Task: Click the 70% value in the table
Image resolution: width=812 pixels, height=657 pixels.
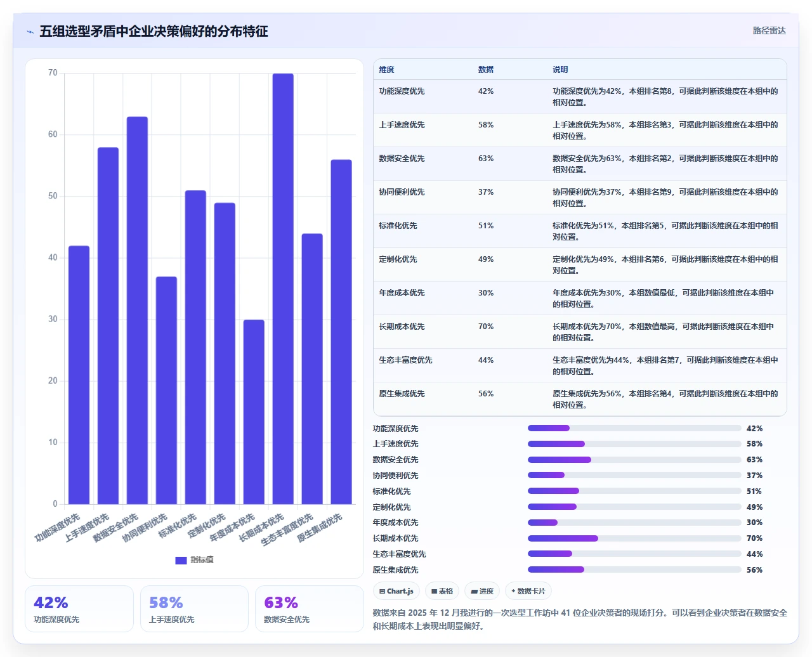Action: pyautogui.click(x=486, y=327)
